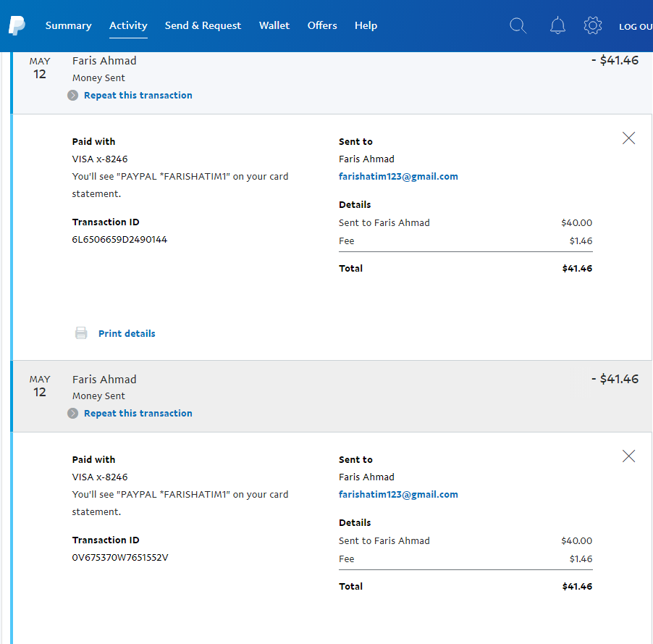The width and height of the screenshot is (653, 644).
Task: Click arrow icon beside second Repeat this transaction
Action: point(73,414)
